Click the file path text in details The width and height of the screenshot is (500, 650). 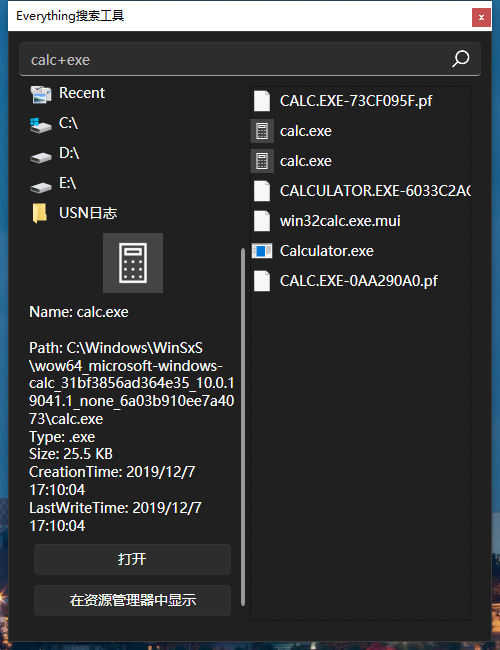point(131,383)
